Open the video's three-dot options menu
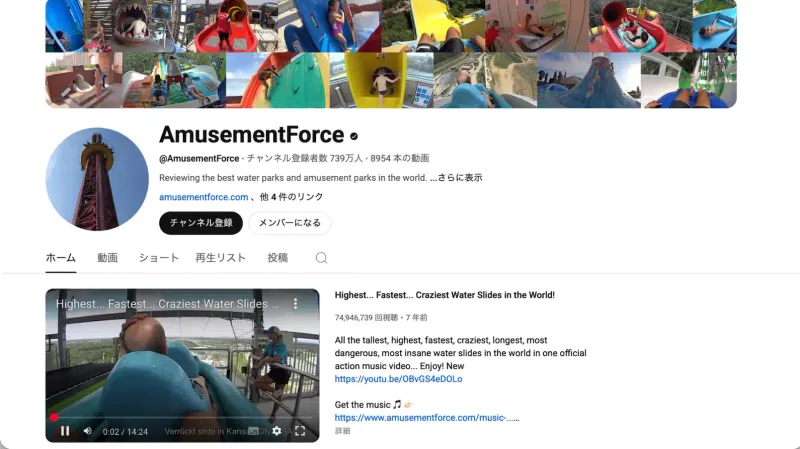The width and height of the screenshot is (800, 449). (x=295, y=304)
